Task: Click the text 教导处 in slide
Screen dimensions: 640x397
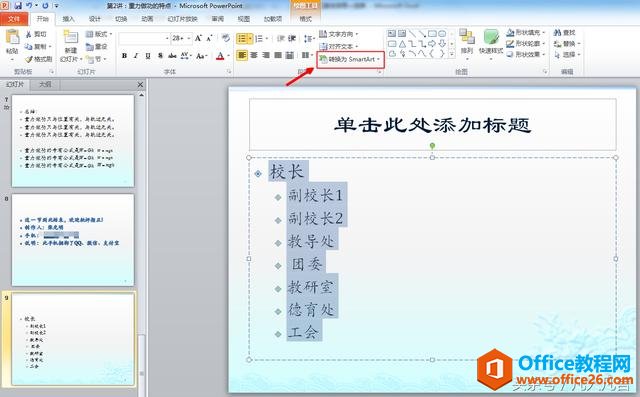Action: tap(311, 241)
